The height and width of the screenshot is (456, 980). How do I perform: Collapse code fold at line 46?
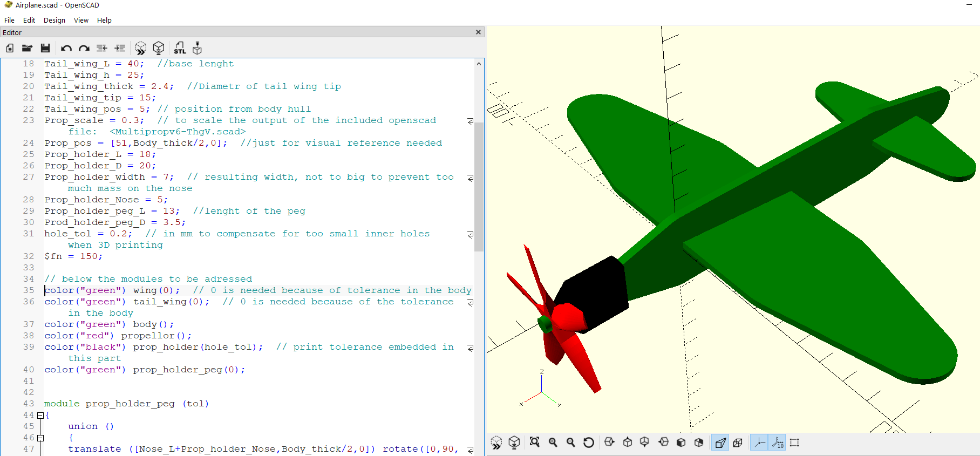(x=40, y=438)
